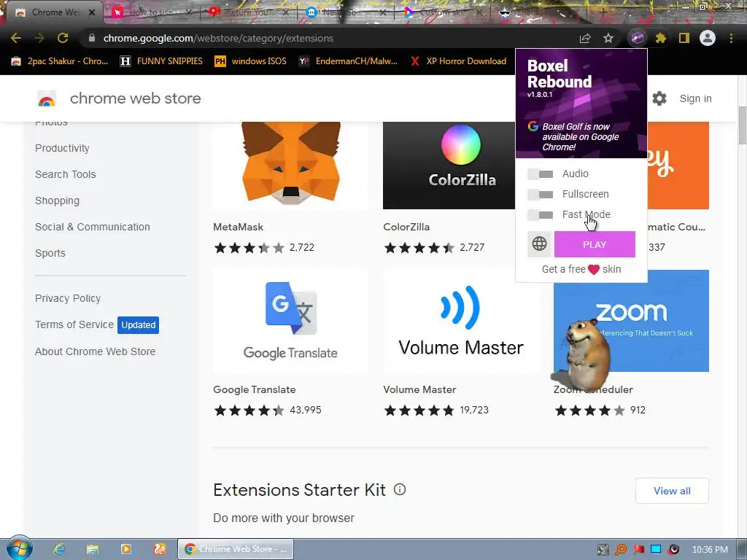This screenshot has height=560, width=747.
Task: Open the windows ISOS bookmark
Action: coord(251,61)
